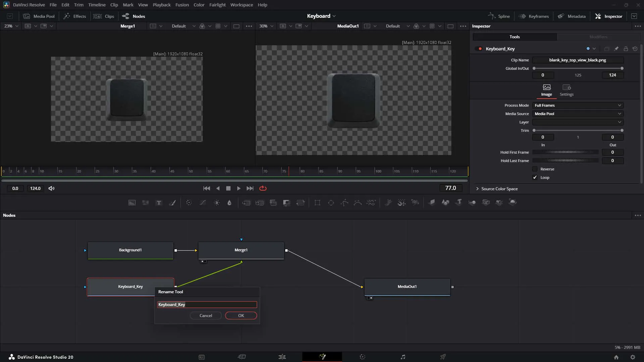Enable the Reverse checkbox
Viewport: 644px width, 362px height.
[535, 169]
